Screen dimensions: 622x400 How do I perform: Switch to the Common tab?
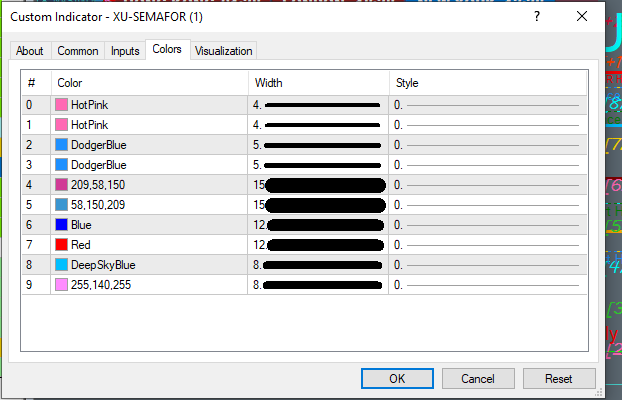78,51
